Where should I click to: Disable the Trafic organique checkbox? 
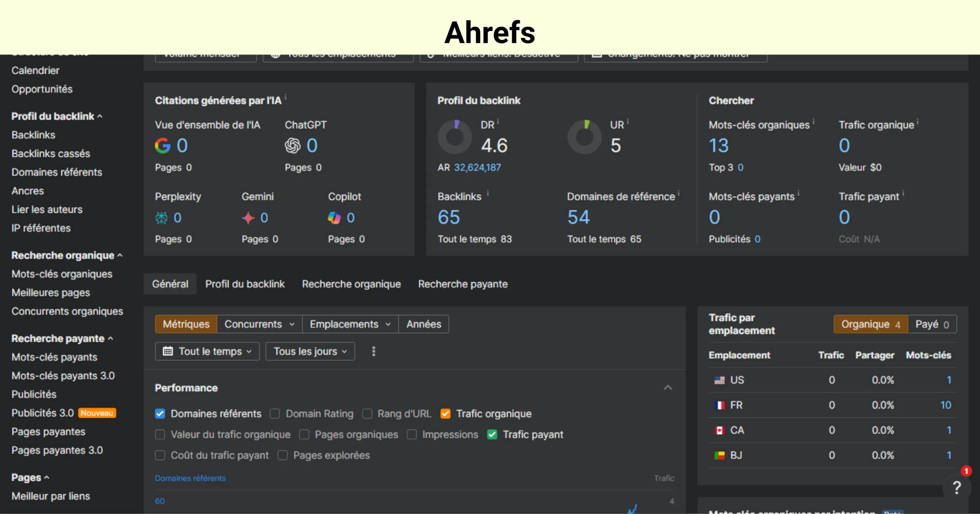coord(446,413)
